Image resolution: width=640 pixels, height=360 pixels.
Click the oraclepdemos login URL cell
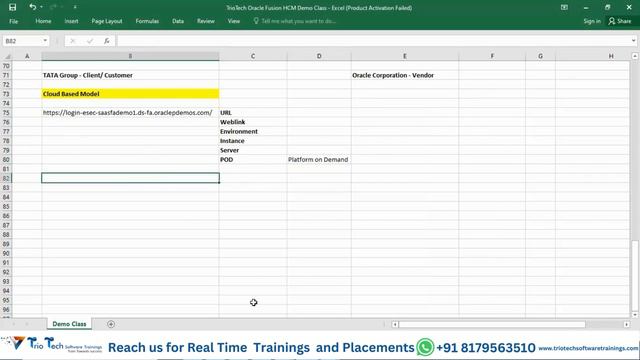pos(130,113)
